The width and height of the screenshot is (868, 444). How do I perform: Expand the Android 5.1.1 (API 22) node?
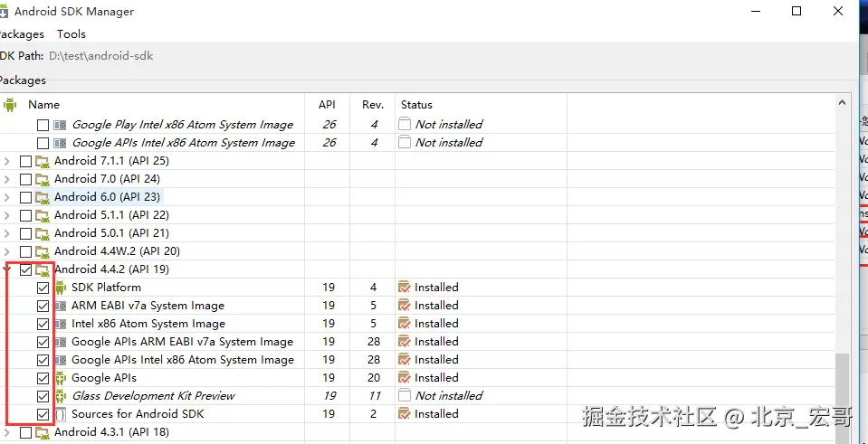pos(8,215)
